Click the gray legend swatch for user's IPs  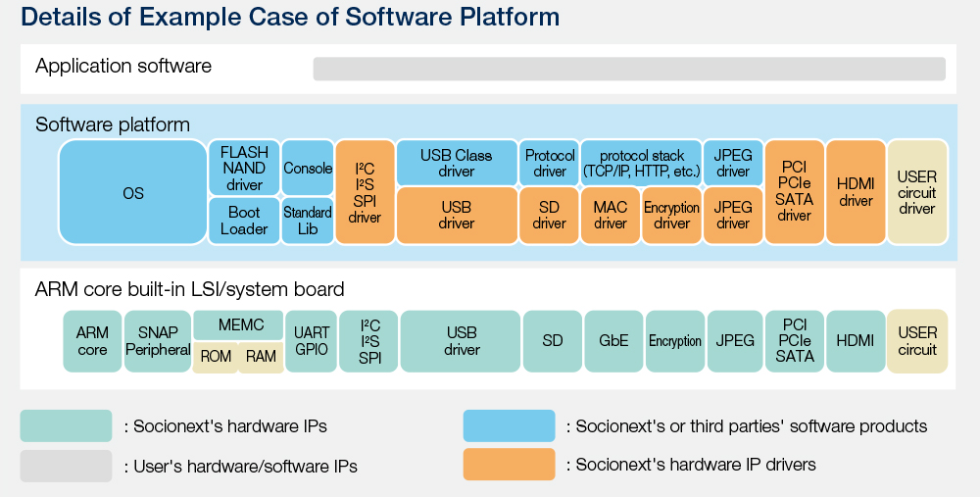67,466
